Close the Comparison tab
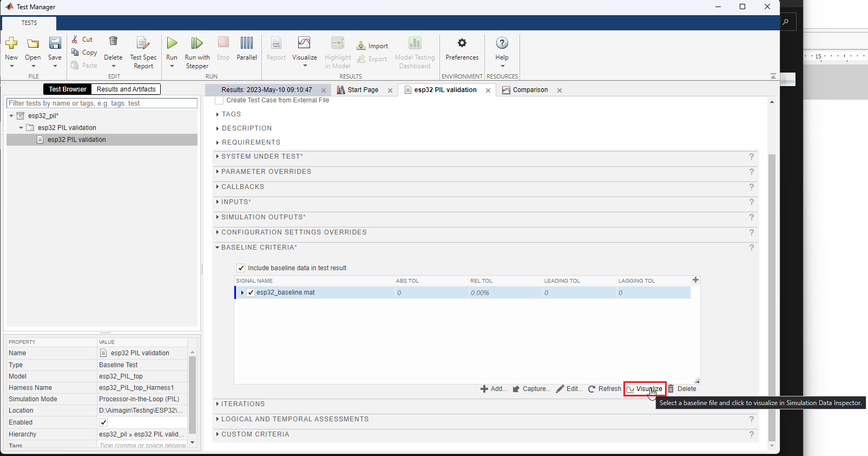868x456 pixels. pos(560,90)
